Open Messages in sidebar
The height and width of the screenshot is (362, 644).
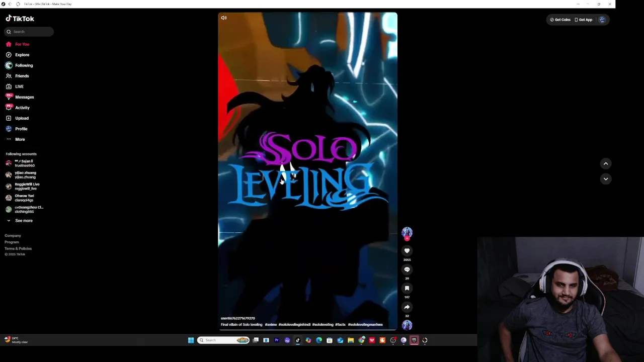[20, 97]
